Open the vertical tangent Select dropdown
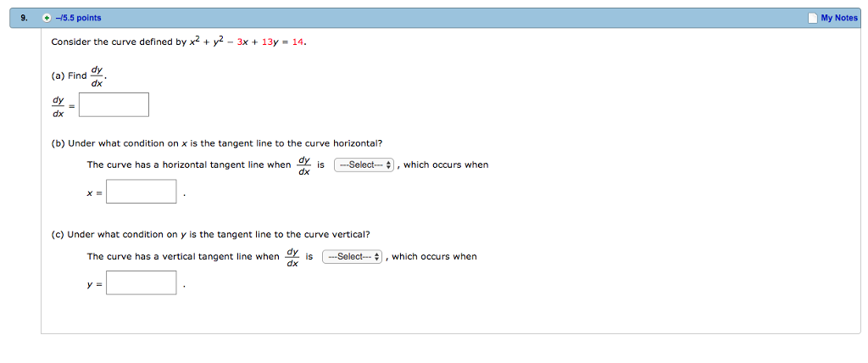The height and width of the screenshot is (363, 868). 352,257
